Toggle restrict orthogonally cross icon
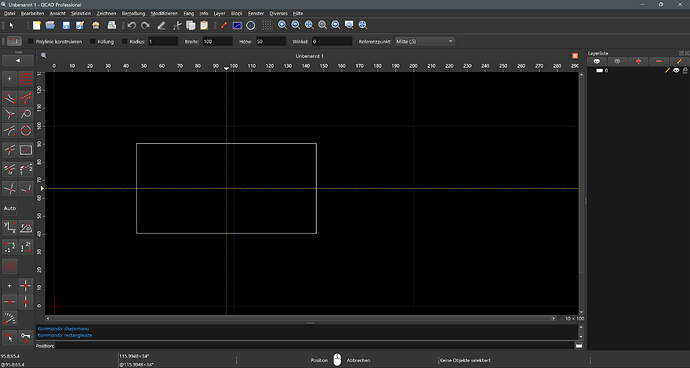The image size is (690, 368). tap(26, 286)
